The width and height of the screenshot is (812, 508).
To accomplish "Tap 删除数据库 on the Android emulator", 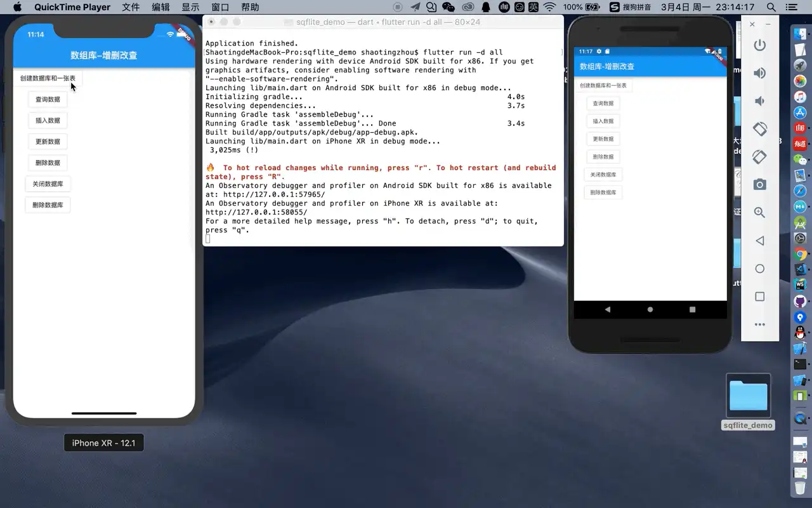I will [603, 192].
